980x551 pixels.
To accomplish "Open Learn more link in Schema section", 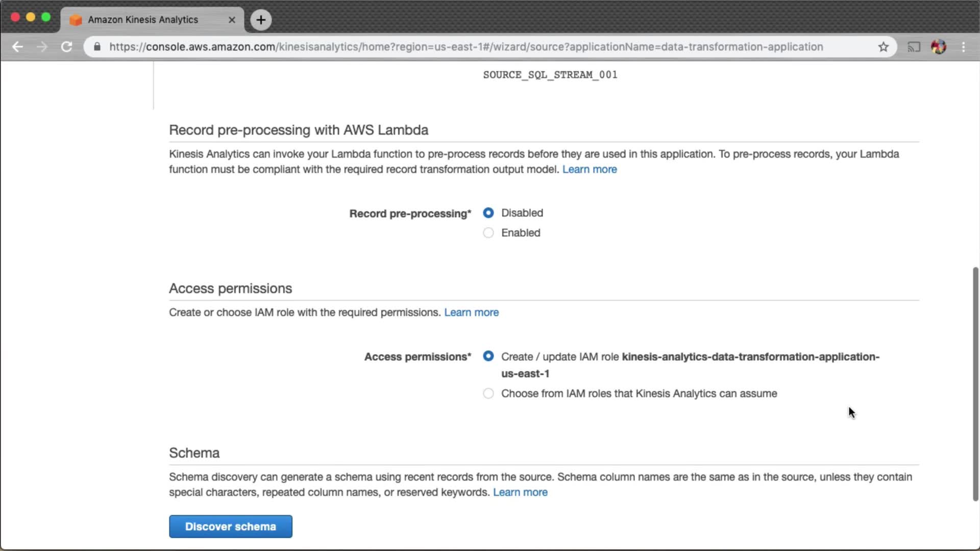I will 520,492.
